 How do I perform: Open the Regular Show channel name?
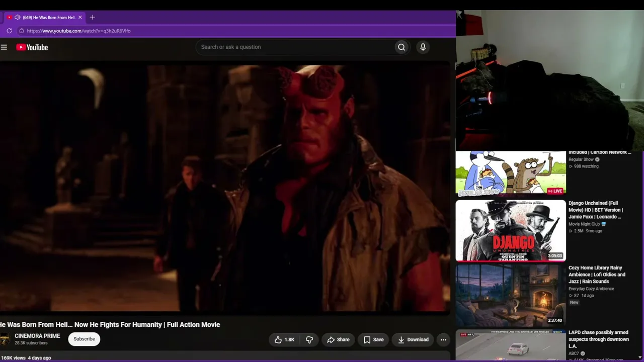click(x=581, y=159)
